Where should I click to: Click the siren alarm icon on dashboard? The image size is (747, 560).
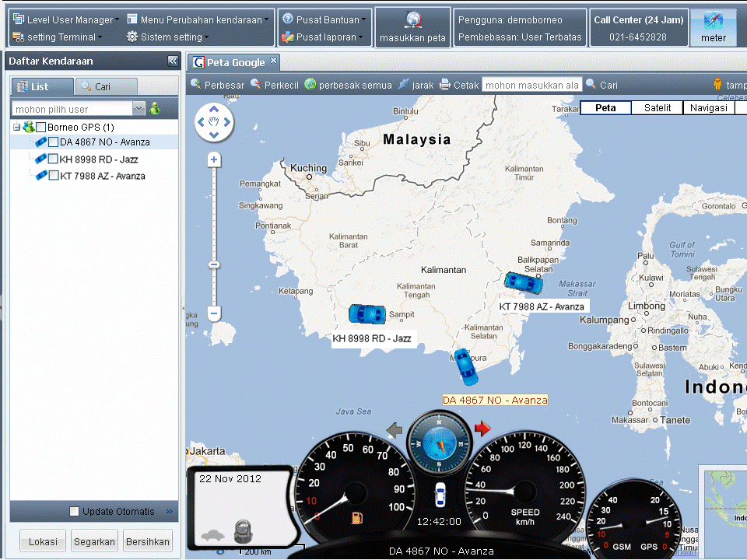[x=244, y=531]
